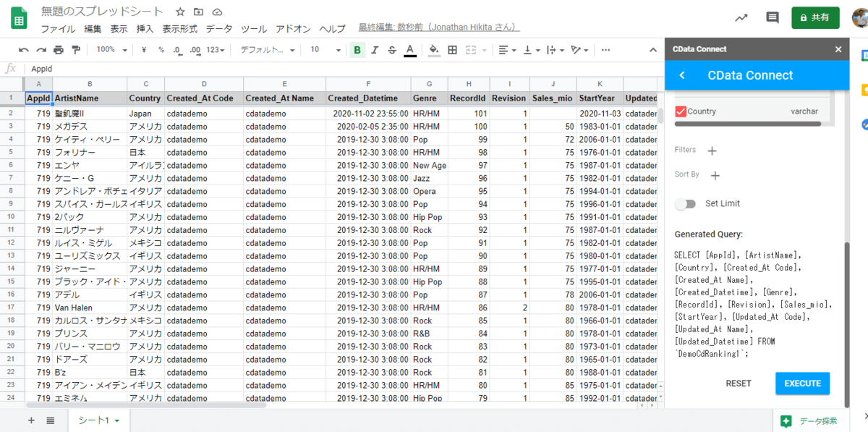
Task: Open the fill color picker
Action: (434, 50)
